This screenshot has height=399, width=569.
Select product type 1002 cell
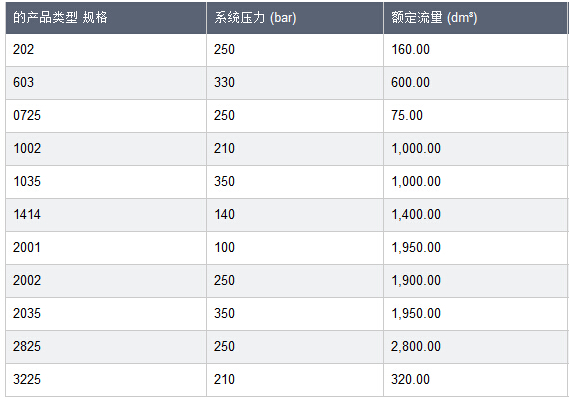pos(106,149)
